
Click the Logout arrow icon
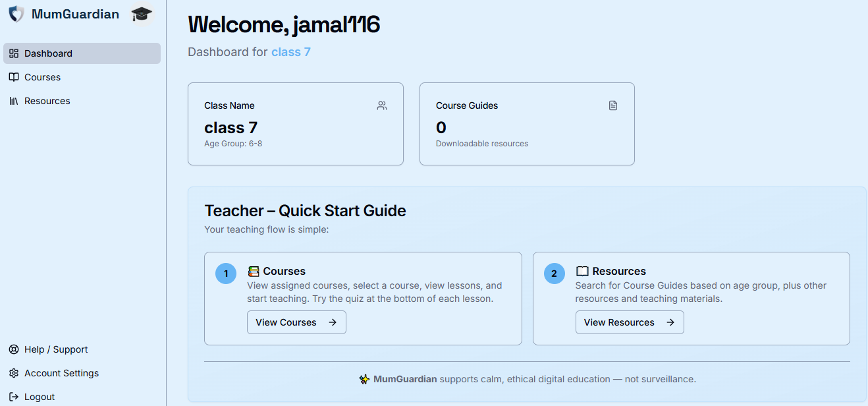coord(14,397)
